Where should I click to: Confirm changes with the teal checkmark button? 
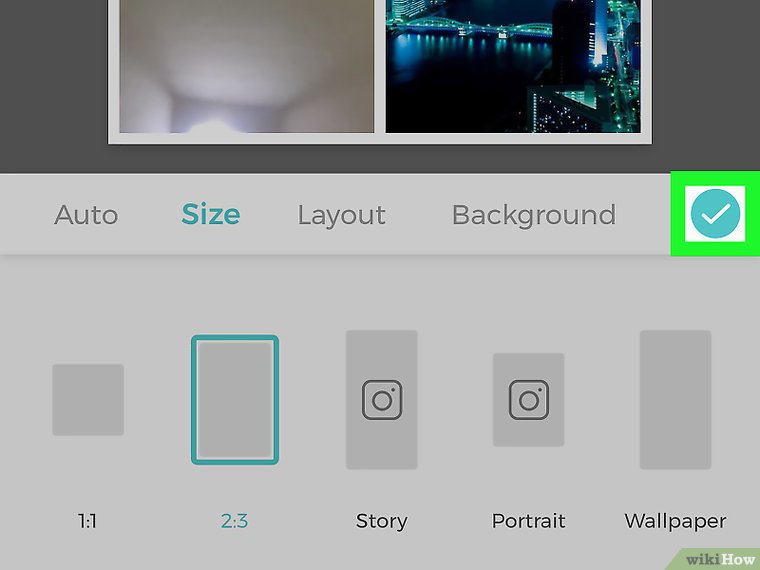pyautogui.click(x=715, y=213)
